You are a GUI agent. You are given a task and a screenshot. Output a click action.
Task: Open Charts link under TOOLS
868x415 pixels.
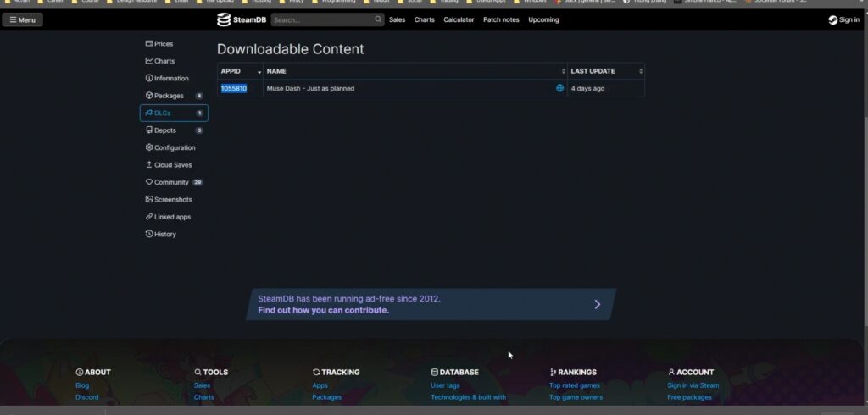tap(203, 397)
